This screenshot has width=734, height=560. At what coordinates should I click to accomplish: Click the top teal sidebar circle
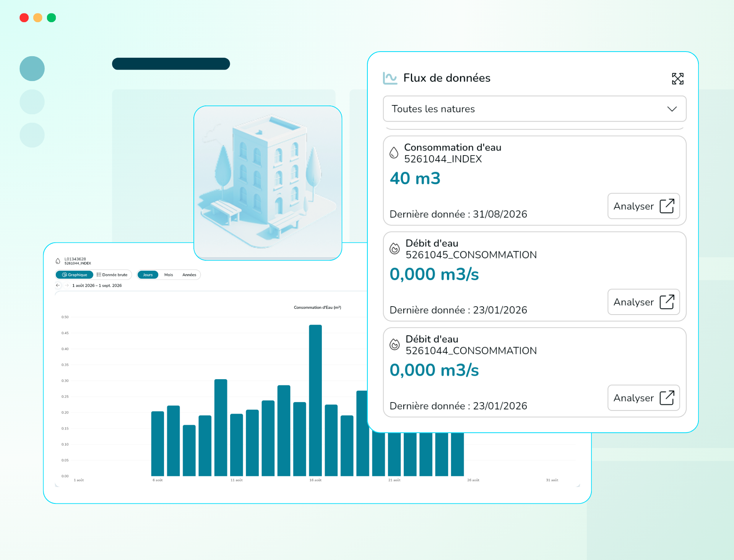pyautogui.click(x=32, y=69)
